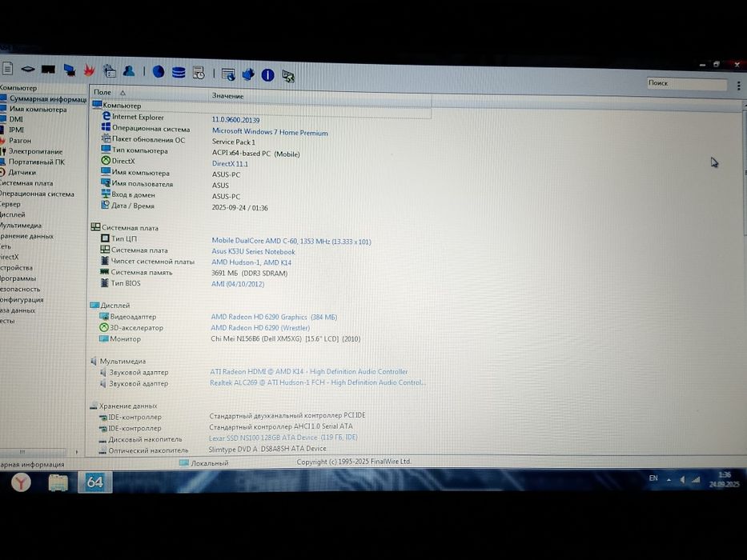The image size is (747, 560).
Task: Select the Операционная система Windows flag icon
Action: (x=106, y=128)
